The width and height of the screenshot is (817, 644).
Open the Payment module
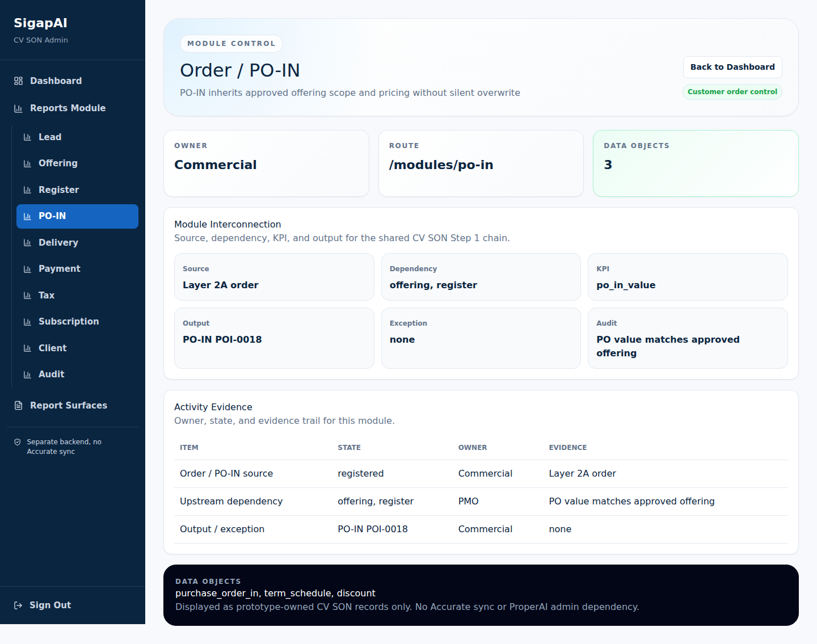(77, 269)
